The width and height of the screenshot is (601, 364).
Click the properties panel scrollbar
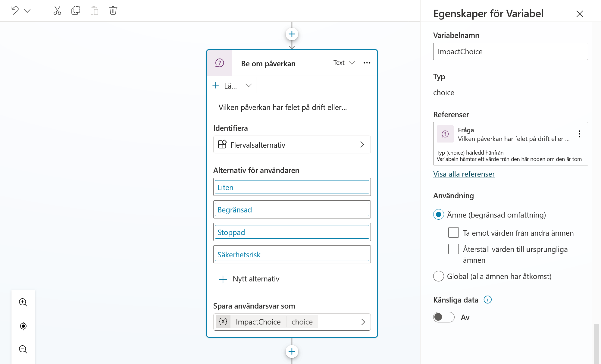tap(596, 344)
